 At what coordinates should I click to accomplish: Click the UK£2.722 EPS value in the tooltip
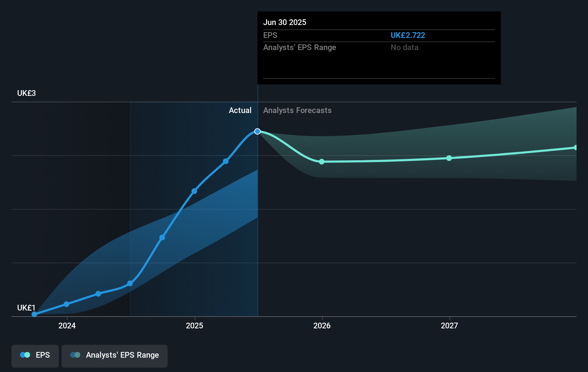(x=408, y=35)
